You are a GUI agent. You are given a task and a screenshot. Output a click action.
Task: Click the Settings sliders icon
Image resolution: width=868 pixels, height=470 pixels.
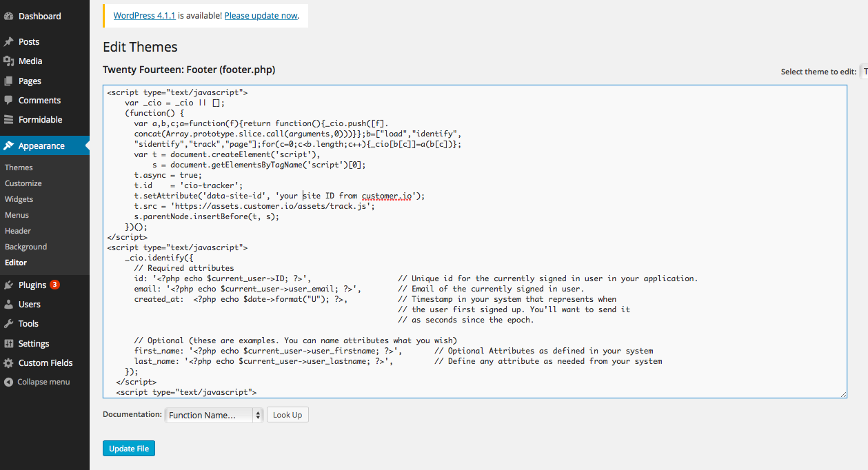point(9,343)
